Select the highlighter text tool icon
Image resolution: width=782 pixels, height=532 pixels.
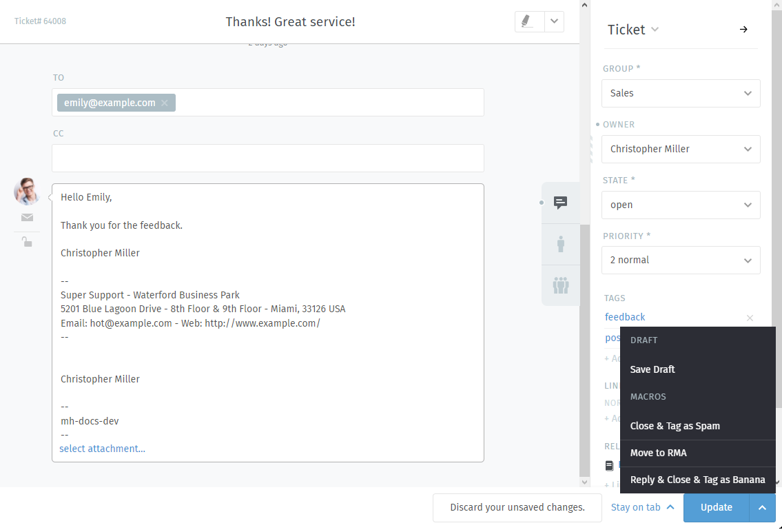528,21
